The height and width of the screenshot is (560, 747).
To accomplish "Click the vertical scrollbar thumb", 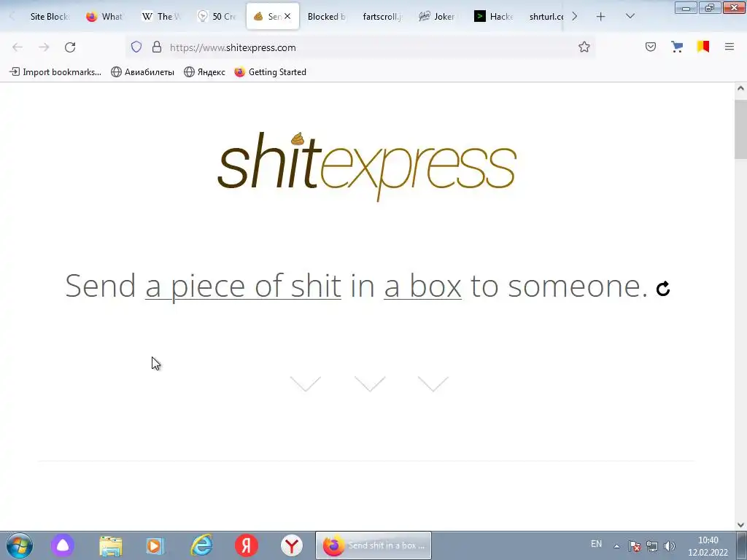I will click(x=740, y=129).
